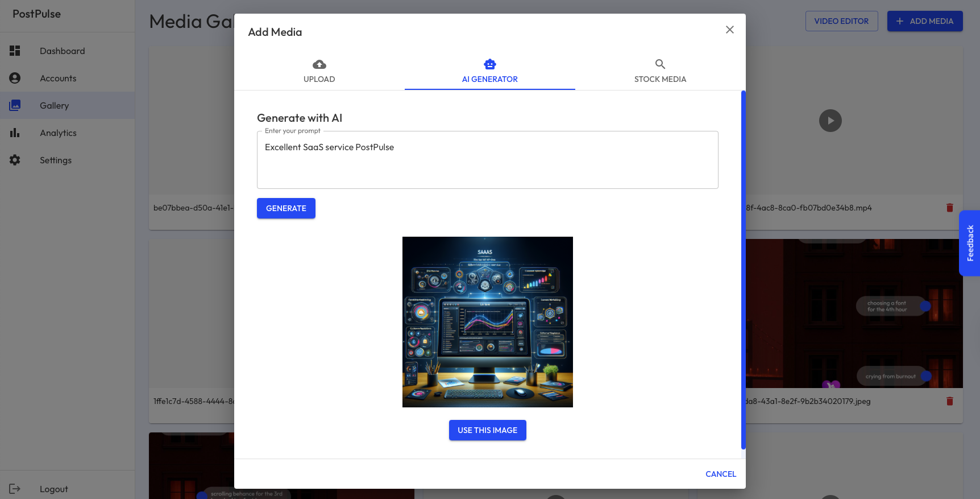
Task: Click the Dashboard grid icon in sidebar
Action: (x=15, y=51)
